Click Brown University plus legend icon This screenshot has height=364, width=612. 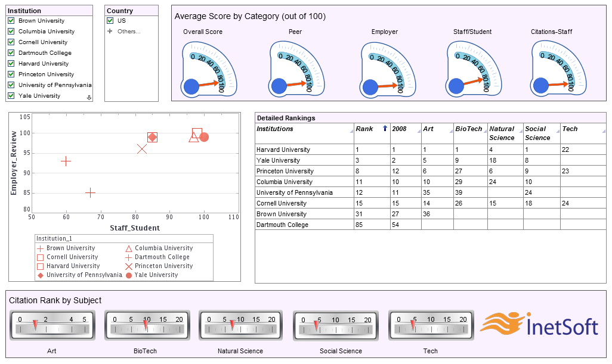[40, 248]
